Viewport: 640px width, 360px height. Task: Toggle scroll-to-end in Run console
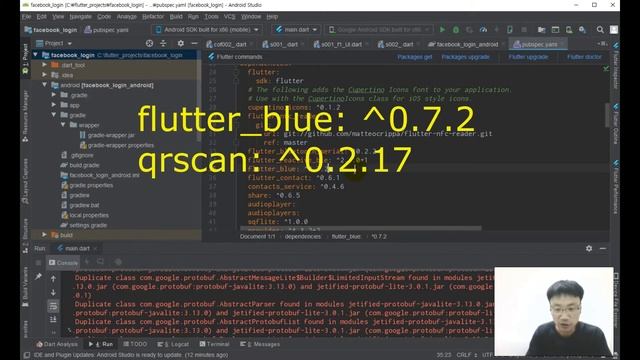point(53,319)
